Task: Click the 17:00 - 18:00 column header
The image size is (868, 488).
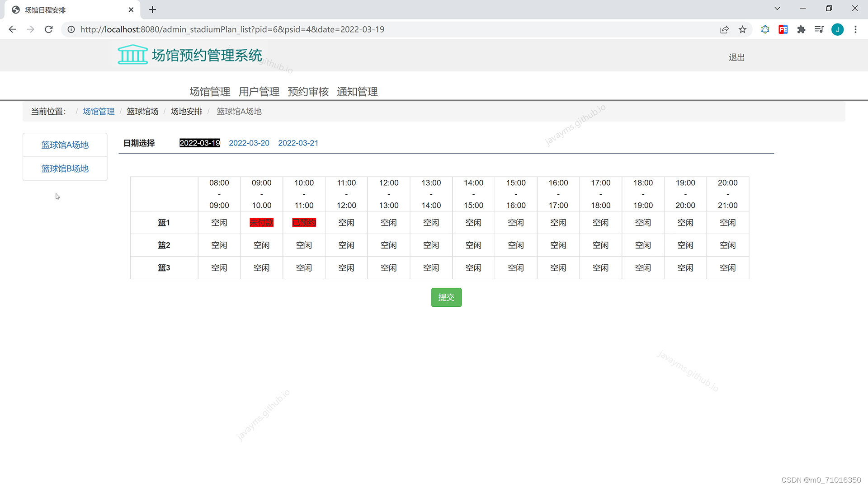Action: (x=601, y=194)
